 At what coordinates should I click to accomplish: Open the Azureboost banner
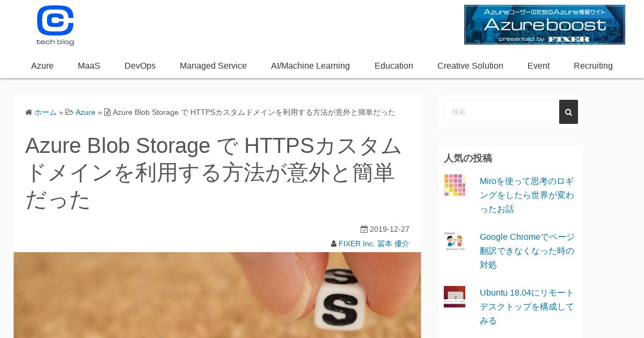[545, 25]
